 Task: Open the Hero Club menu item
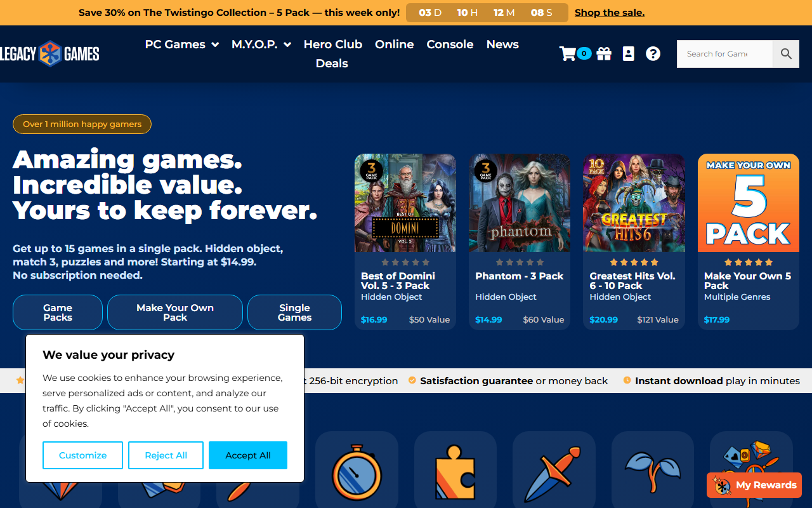click(x=333, y=44)
